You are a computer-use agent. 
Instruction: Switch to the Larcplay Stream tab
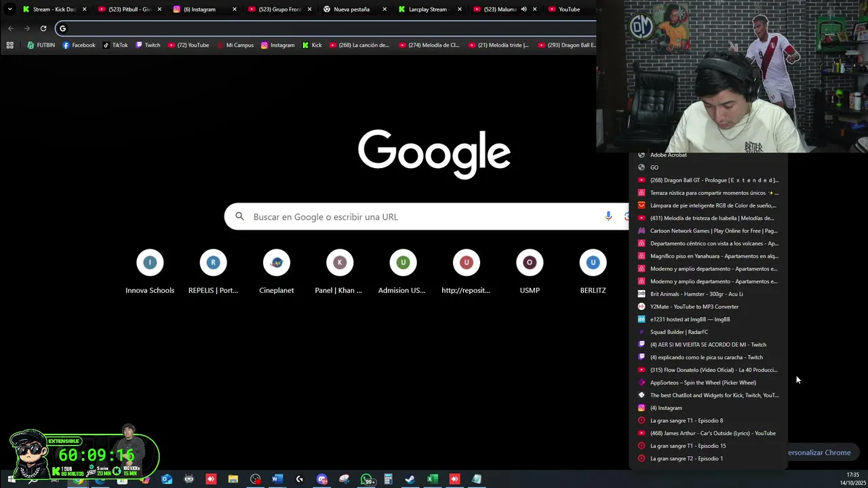click(x=430, y=9)
